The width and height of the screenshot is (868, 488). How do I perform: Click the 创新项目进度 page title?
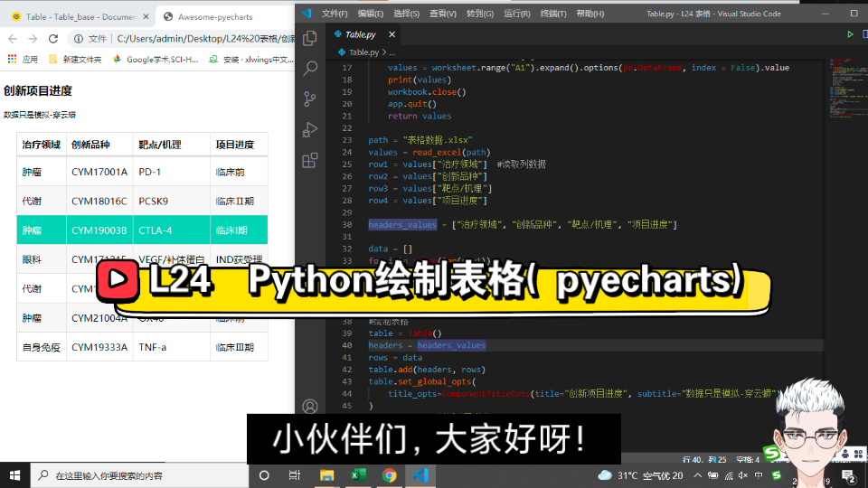pyautogui.click(x=38, y=90)
